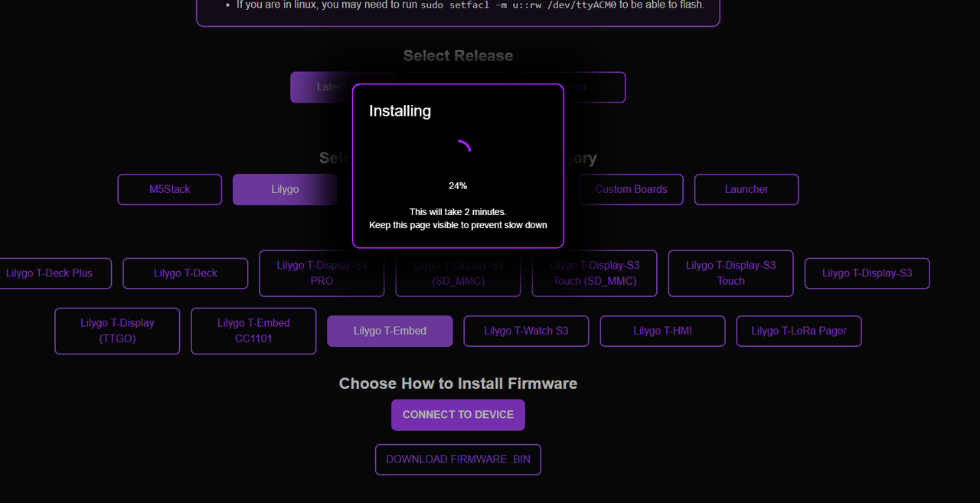Choose Lilygo T-LoRa Pager board
The image size is (980, 503).
[799, 331]
